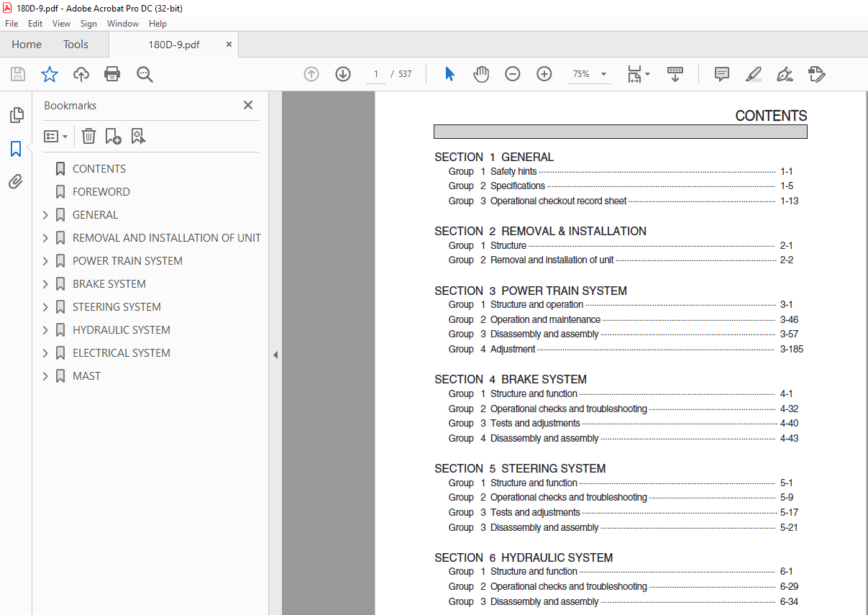This screenshot has height=615, width=868.
Task: Upload file to cloud icon
Action: pyautogui.click(x=81, y=74)
